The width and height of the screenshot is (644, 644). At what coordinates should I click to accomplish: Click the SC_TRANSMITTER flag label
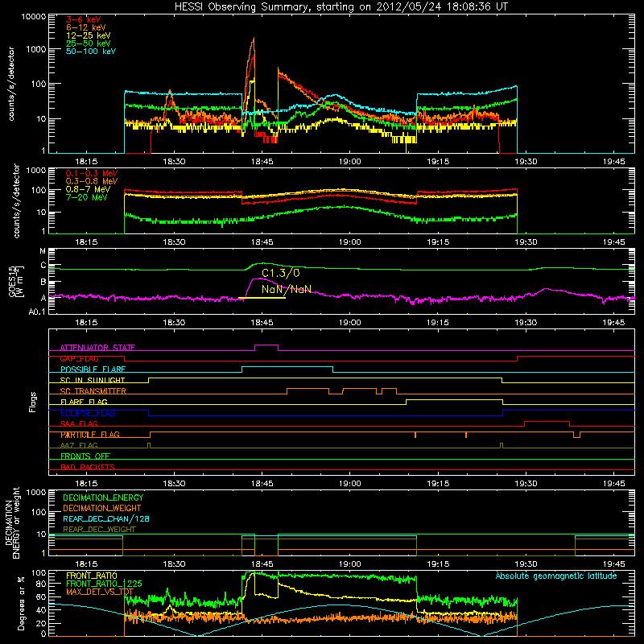[x=93, y=391]
